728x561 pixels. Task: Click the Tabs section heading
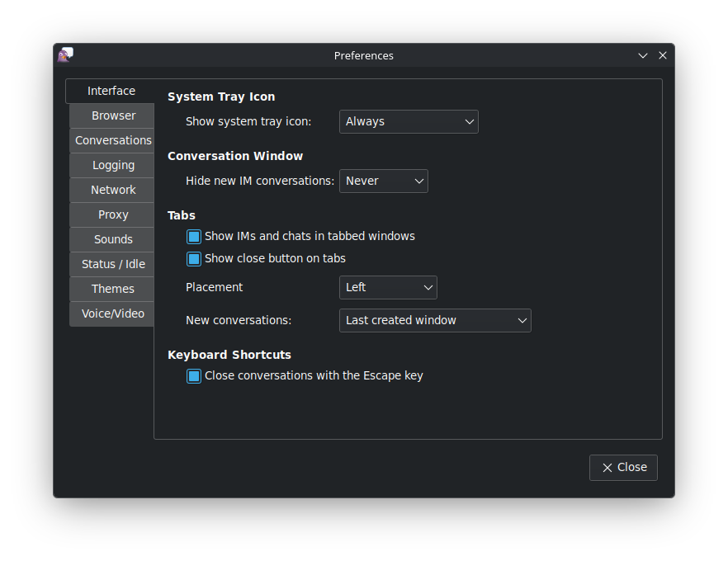pyautogui.click(x=181, y=215)
